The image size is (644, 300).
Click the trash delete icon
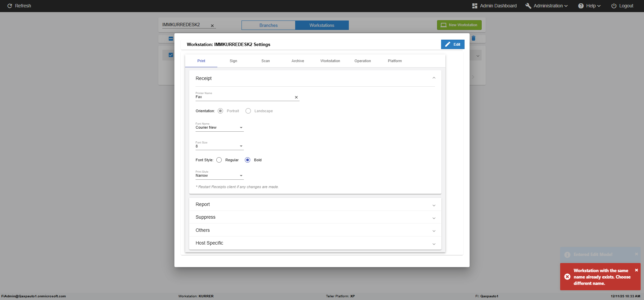tap(474, 38)
